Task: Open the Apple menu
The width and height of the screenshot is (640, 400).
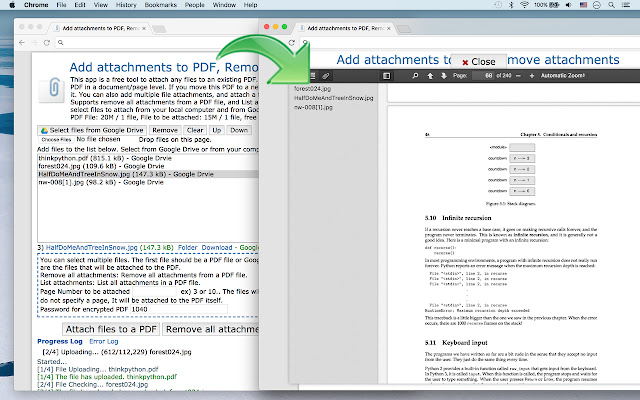Action: 12,5
